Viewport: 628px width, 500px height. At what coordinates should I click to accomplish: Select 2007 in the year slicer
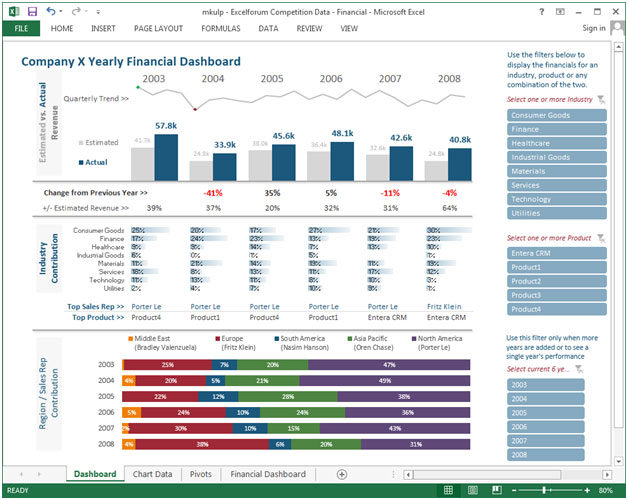point(545,441)
